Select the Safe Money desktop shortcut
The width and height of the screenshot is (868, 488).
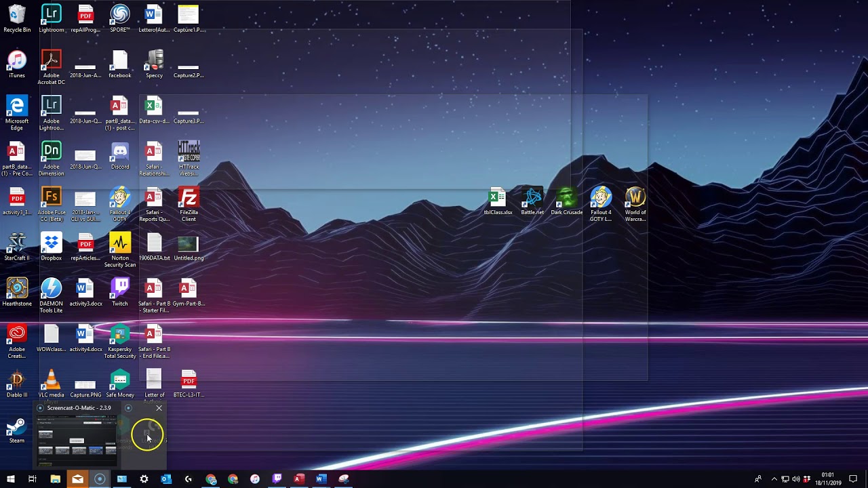120,384
